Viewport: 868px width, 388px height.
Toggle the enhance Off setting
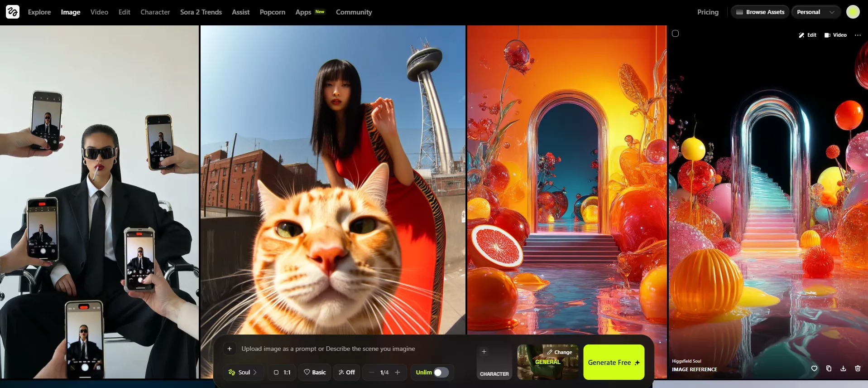point(346,372)
